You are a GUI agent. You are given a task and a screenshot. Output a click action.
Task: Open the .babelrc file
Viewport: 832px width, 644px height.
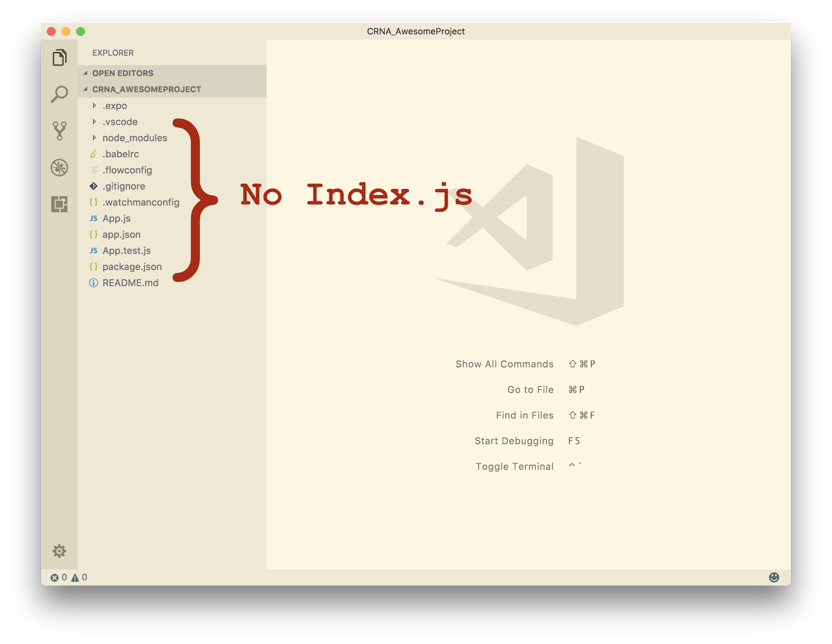click(172, 154)
